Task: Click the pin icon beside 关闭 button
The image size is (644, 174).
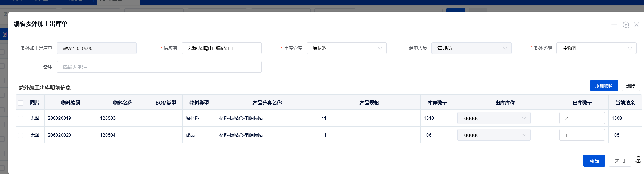Action: (638, 160)
